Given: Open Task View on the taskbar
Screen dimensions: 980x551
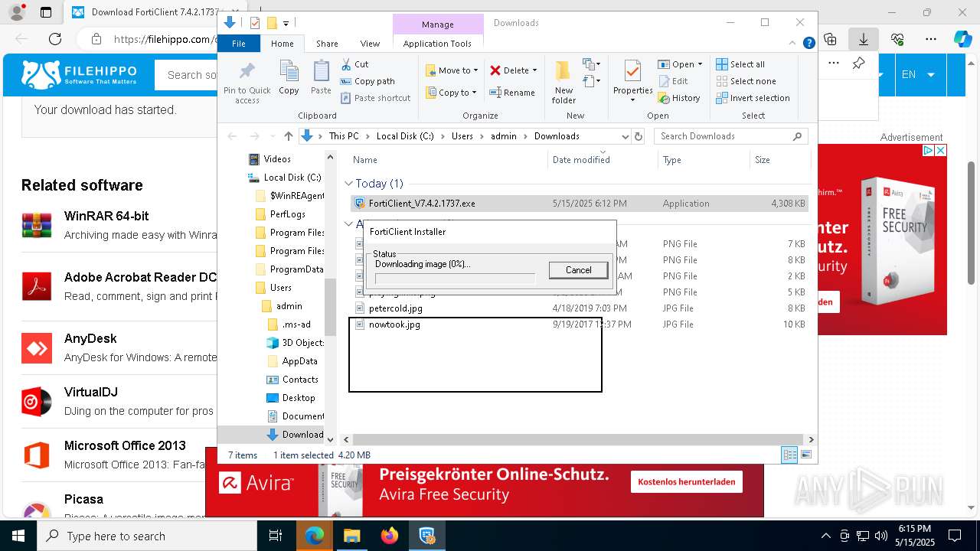Looking at the screenshot, I should (x=276, y=536).
